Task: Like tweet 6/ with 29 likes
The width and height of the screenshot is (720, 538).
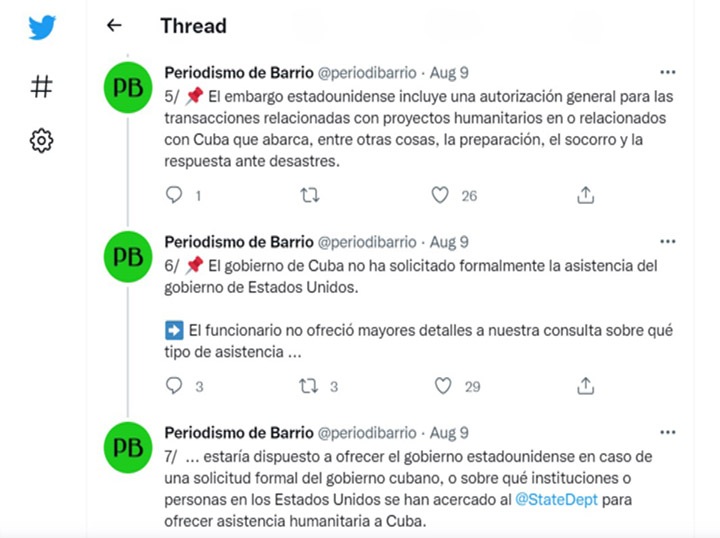Action: coord(444,386)
